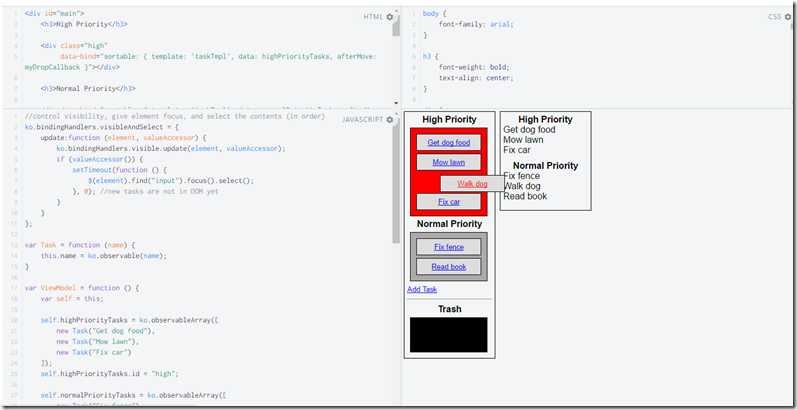797x410 pixels.
Task: Click the bold 'Normal Priority' heading above the gray box
Action: pyautogui.click(x=449, y=224)
